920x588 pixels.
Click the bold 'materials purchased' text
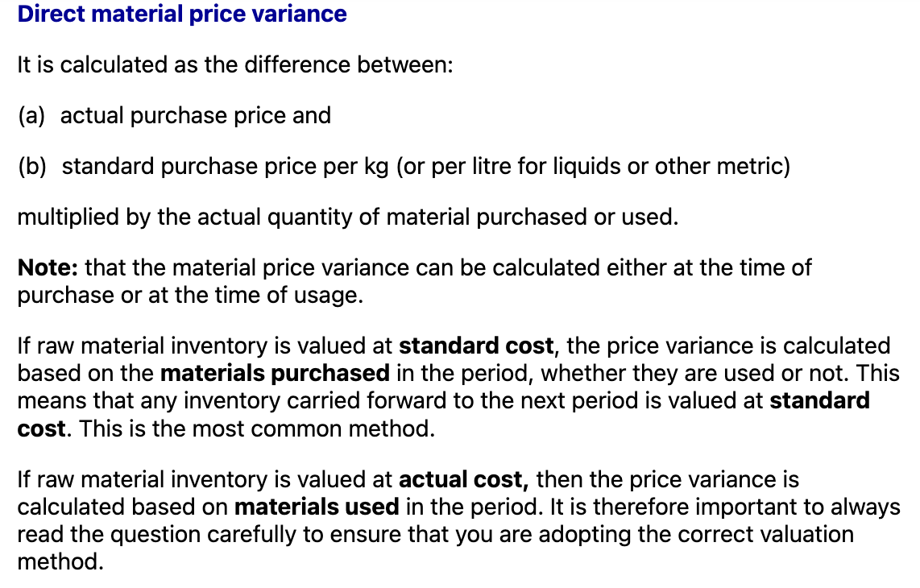(x=275, y=373)
